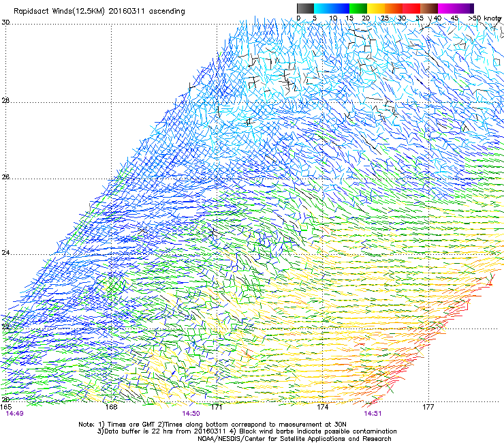Click the '5' label under the color legend
Screen dimensions: 504x443
coord(315,18)
